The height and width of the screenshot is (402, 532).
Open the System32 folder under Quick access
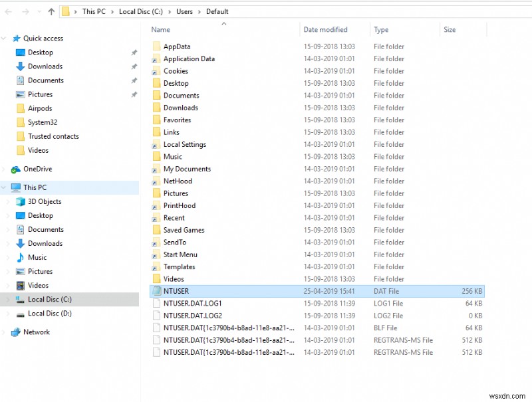click(41, 122)
